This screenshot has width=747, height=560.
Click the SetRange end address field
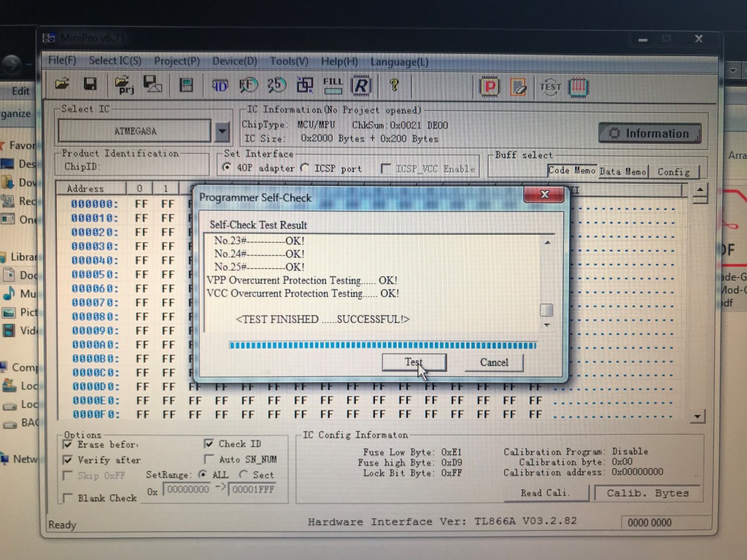252,489
